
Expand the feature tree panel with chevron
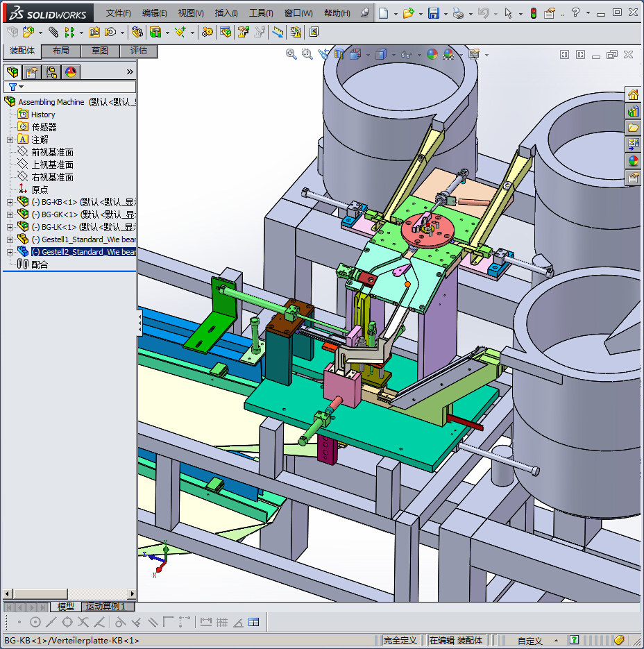(x=129, y=72)
